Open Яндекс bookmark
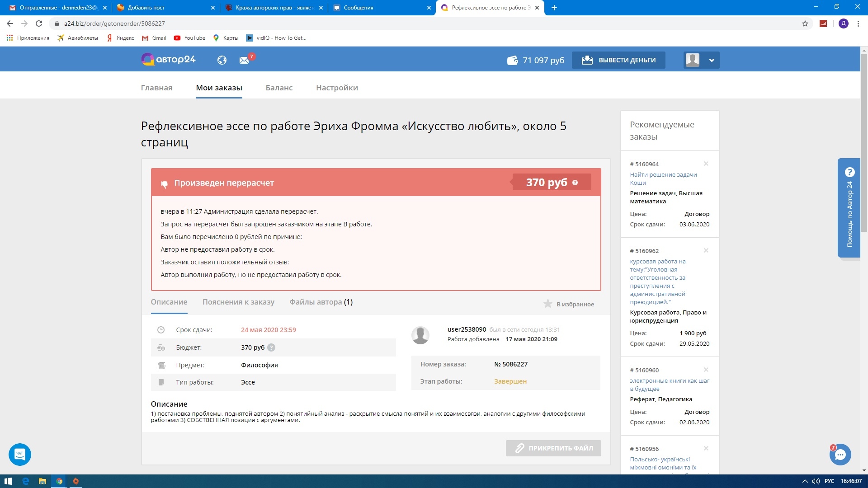Viewport: 868px width, 488px height. coord(120,38)
